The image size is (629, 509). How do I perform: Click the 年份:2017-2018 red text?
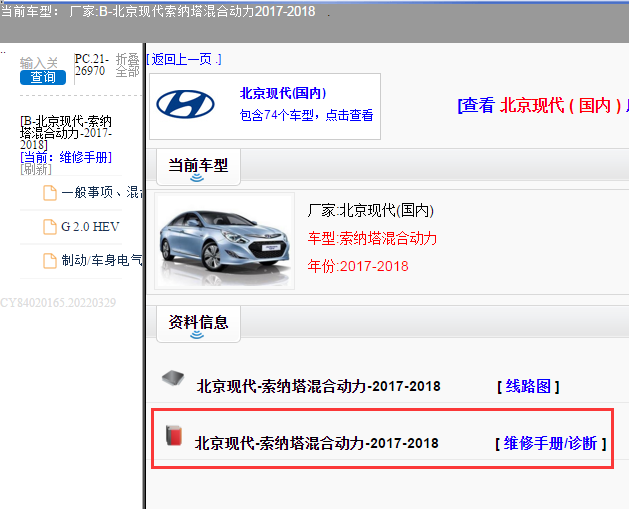point(358,266)
